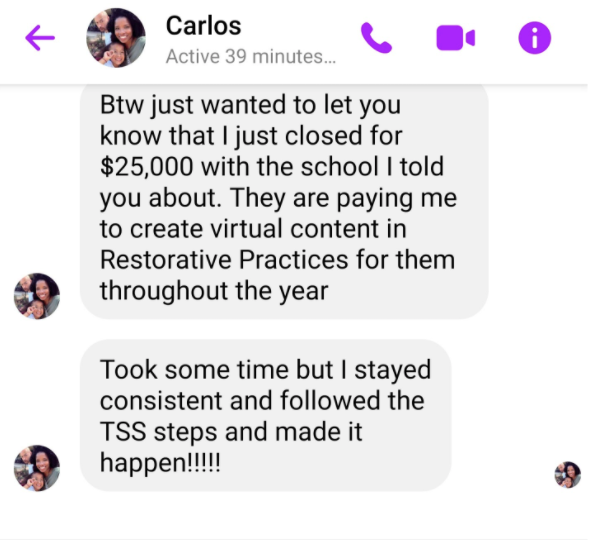The image size is (590, 540).
Task: Tap the $25,000 amount in the message
Action: click(147, 167)
